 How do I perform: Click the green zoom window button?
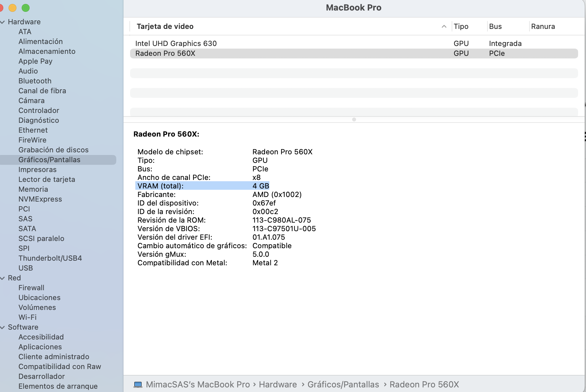pyautogui.click(x=26, y=8)
